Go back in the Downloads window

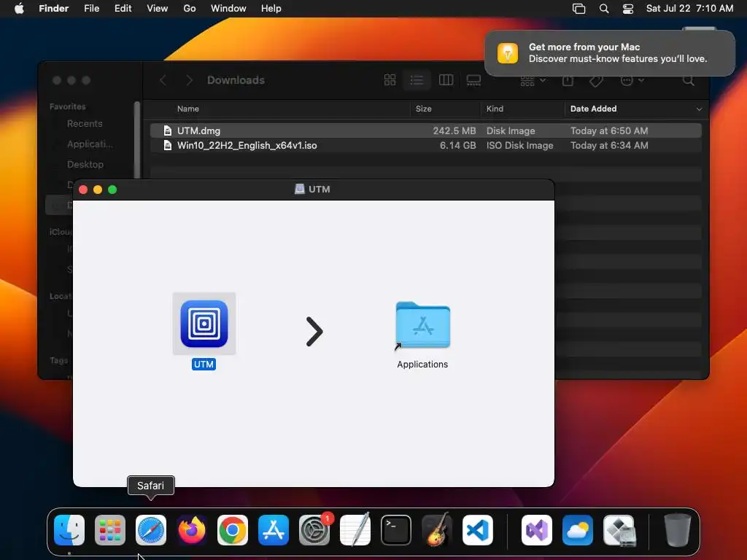tap(163, 80)
